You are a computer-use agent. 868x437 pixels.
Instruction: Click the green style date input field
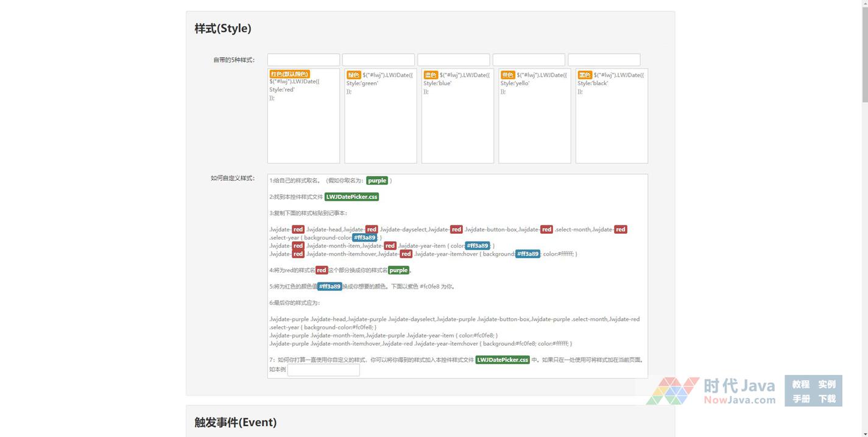378,60
